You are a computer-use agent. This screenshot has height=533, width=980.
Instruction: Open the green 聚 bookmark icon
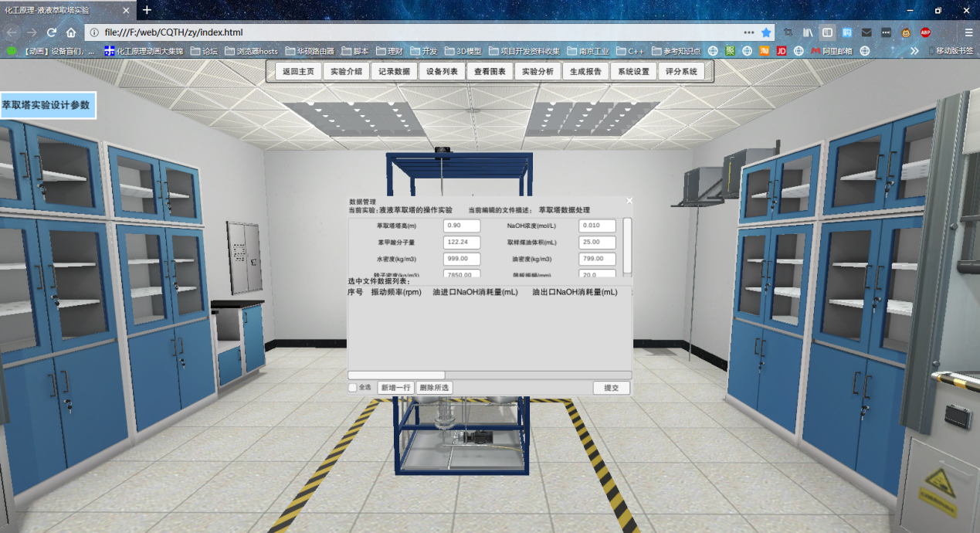pos(730,51)
